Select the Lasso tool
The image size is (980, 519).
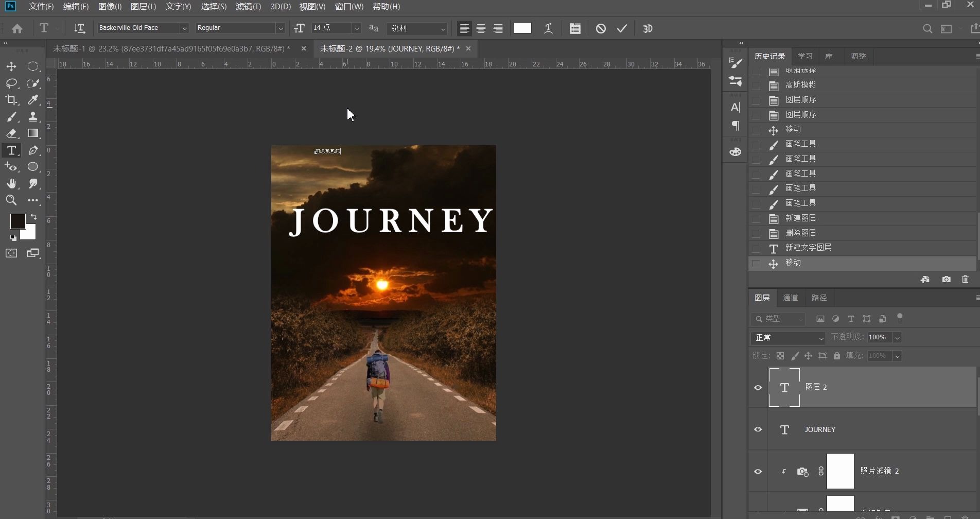(11, 83)
